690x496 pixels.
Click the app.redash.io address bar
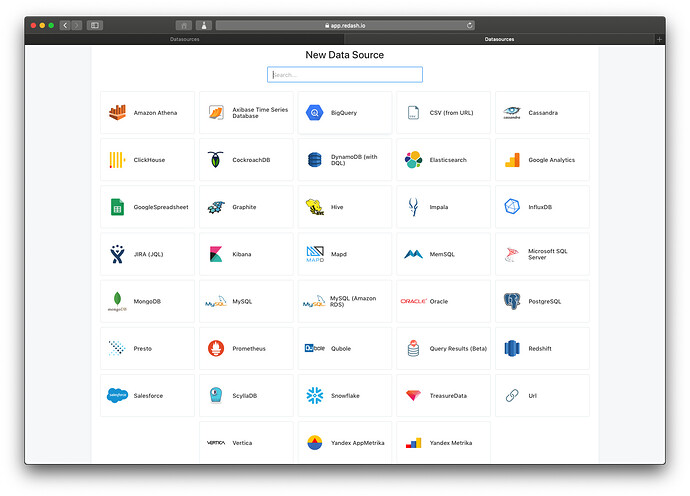coord(345,26)
